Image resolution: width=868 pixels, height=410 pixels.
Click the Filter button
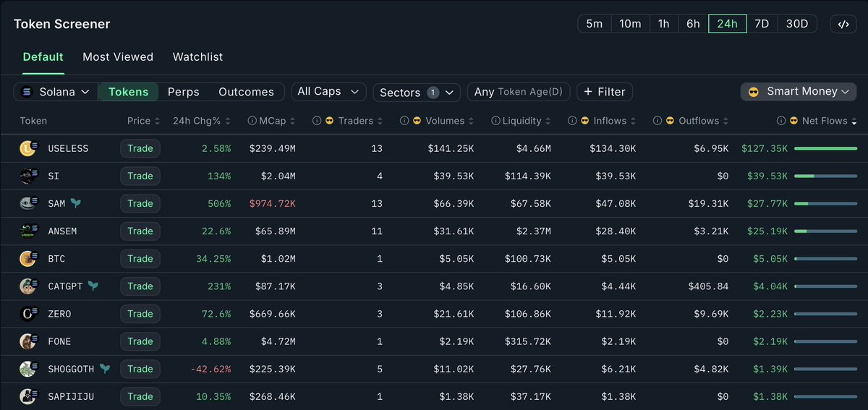(x=605, y=92)
